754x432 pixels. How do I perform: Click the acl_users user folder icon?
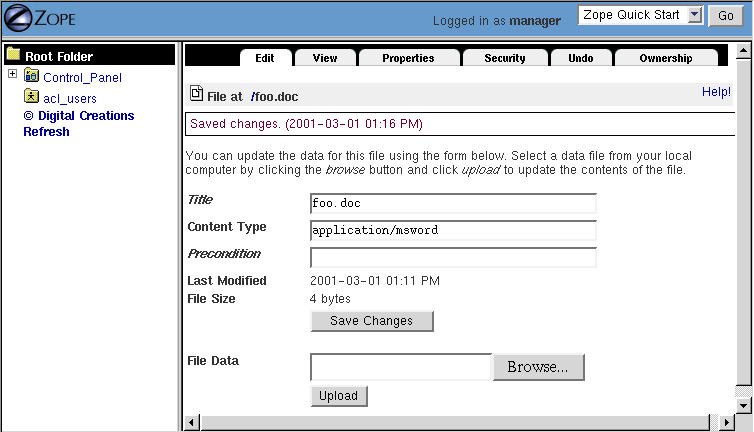pyautogui.click(x=32, y=97)
